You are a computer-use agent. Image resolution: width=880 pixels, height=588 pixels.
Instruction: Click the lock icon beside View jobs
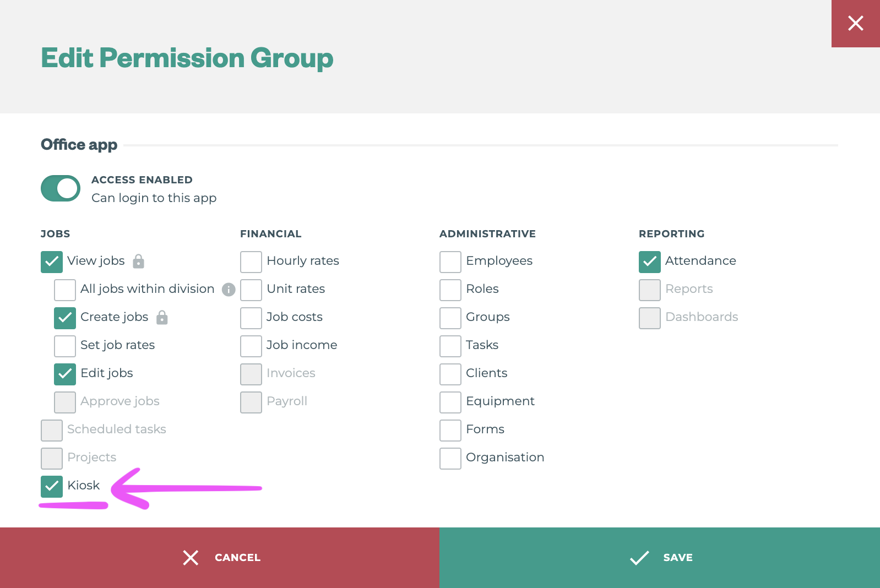coord(139,261)
